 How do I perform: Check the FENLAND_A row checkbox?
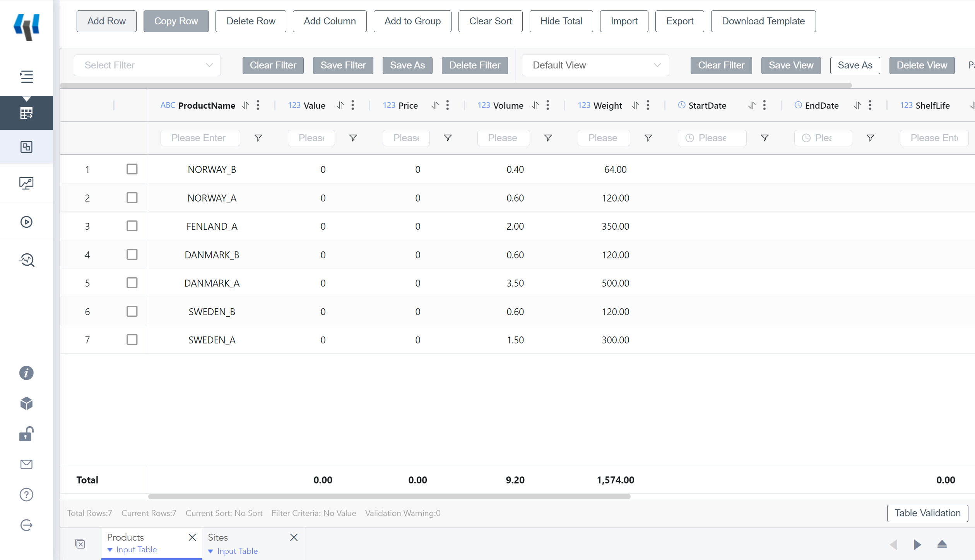click(x=132, y=226)
